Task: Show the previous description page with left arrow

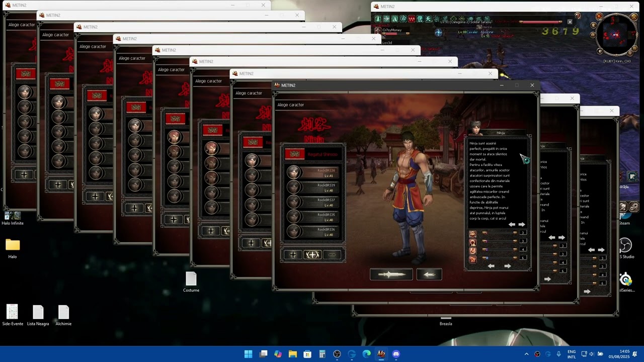Action: point(512,224)
